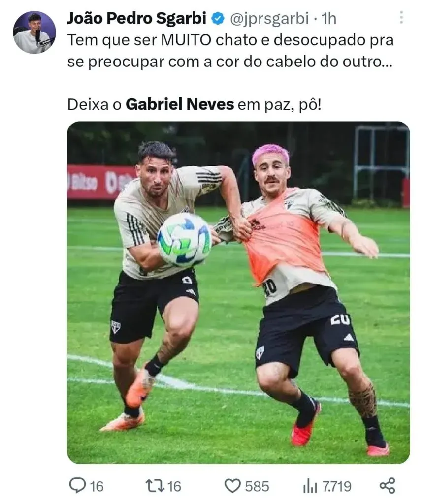Open the attached training photo

click(x=238, y=292)
